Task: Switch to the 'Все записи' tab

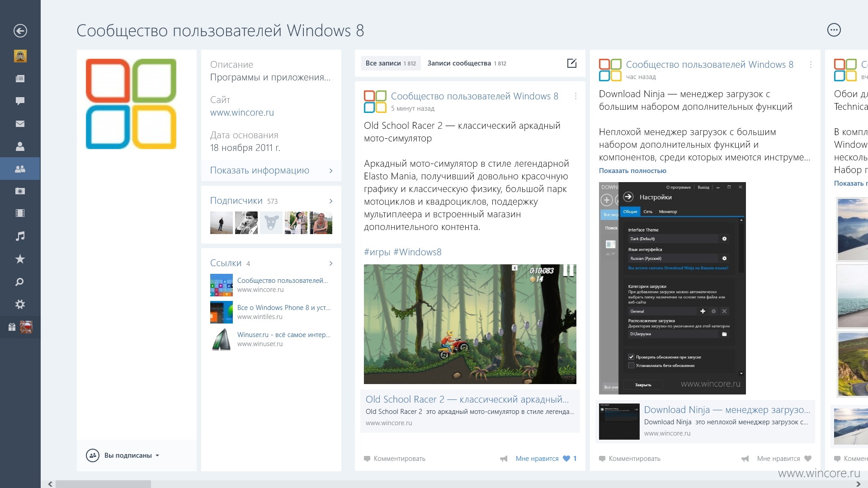Action: pos(391,63)
